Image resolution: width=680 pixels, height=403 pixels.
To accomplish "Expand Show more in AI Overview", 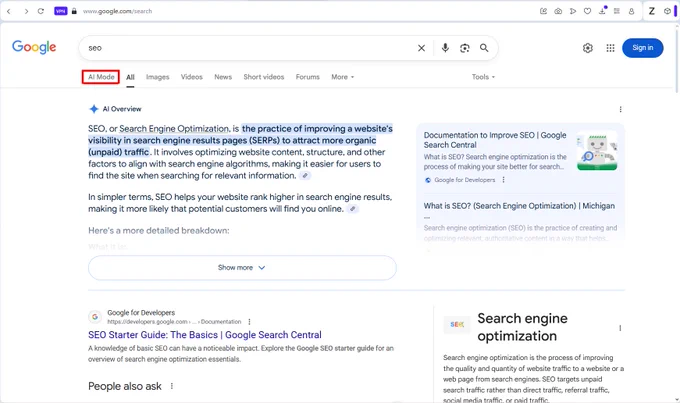I will (x=242, y=268).
